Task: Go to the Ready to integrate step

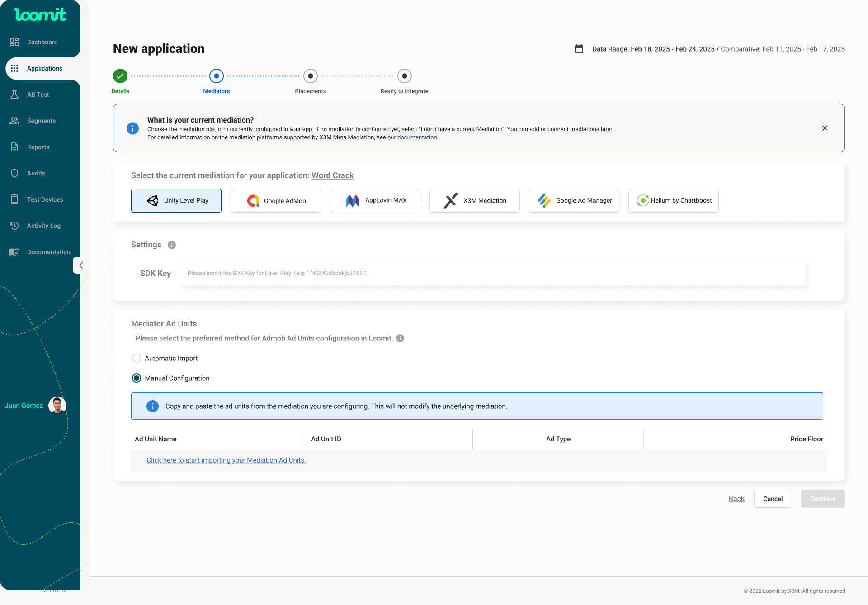Action: click(405, 76)
